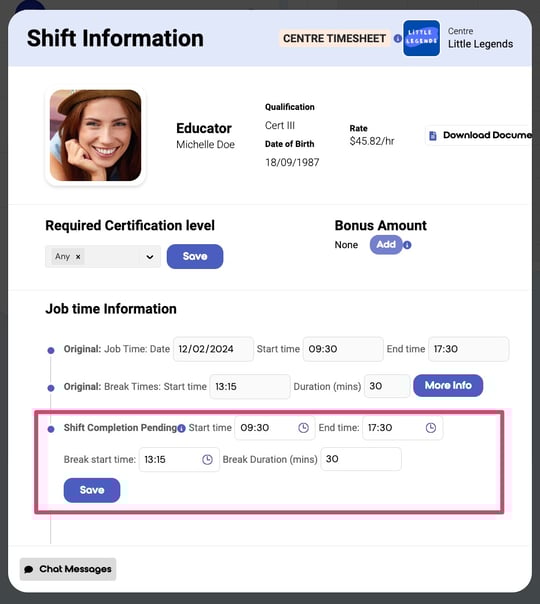Save the shift completion times
Viewport: 540px width, 604px height.
[x=92, y=490]
